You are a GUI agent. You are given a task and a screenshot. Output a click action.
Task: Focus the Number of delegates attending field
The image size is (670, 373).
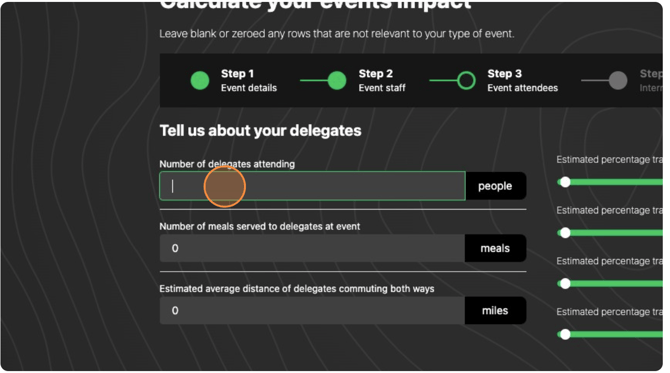pyautogui.click(x=312, y=186)
